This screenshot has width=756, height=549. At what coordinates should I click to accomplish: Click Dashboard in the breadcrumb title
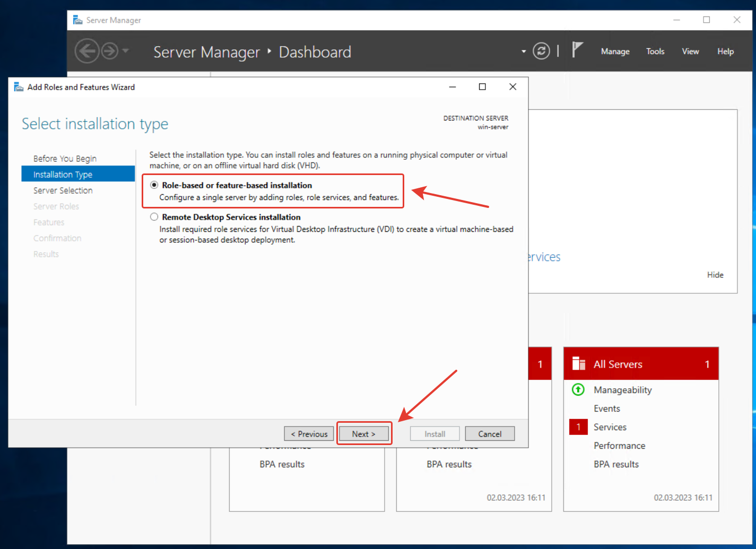(315, 52)
